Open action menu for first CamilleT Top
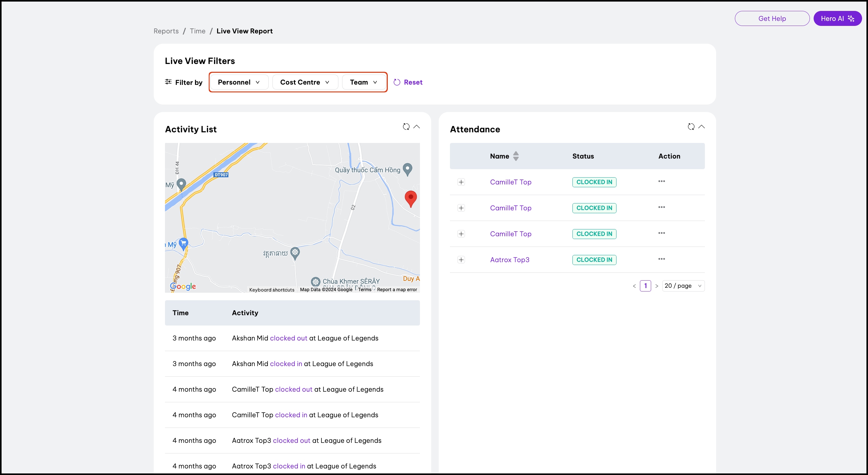 [661, 181]
